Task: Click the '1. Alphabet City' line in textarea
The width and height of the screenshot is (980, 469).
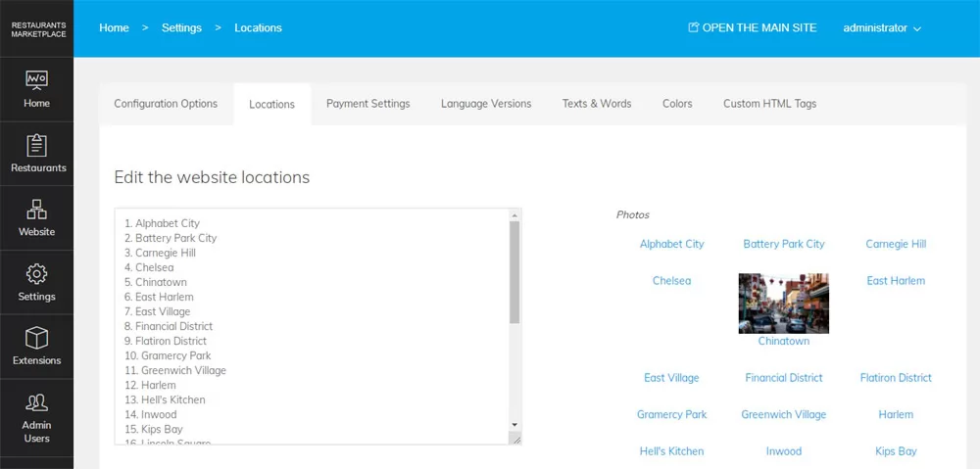Action: tap(163, 223)
